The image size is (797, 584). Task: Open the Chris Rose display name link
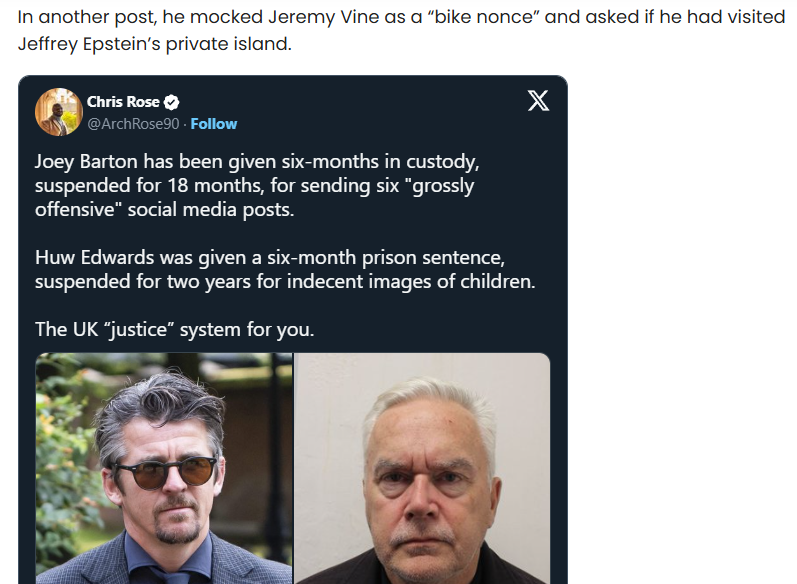(123, 102)
